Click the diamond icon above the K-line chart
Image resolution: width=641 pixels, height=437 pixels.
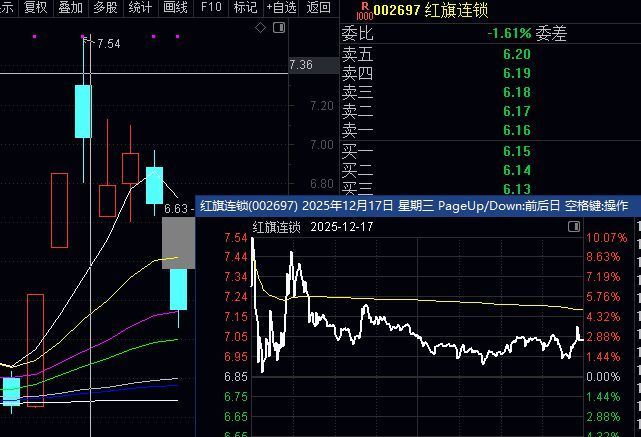(260, 28)
